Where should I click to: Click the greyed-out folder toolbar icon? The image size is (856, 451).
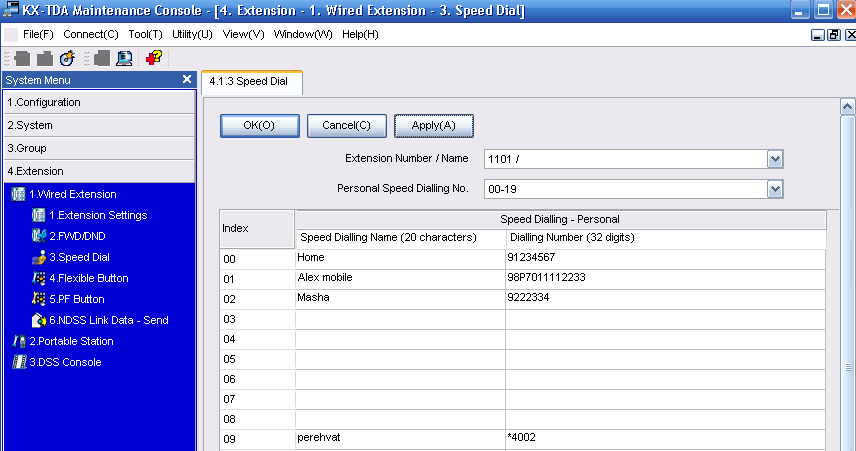pos(45,58)
